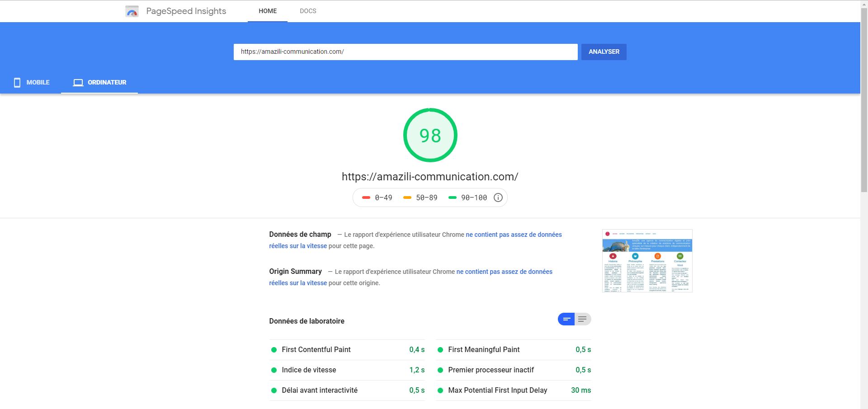Click the page vertical scrollbar thumb
Screen dimensions: 868x409
point(864,99)
